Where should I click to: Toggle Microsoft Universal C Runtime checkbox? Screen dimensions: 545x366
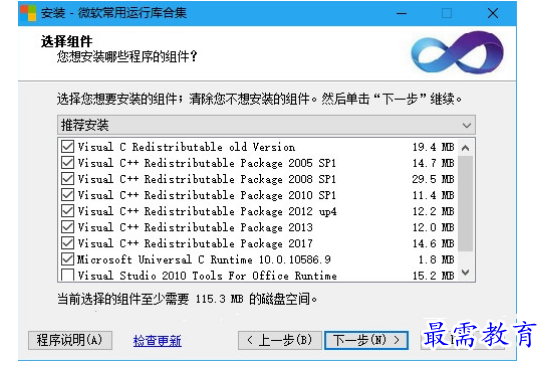(67, 259)
